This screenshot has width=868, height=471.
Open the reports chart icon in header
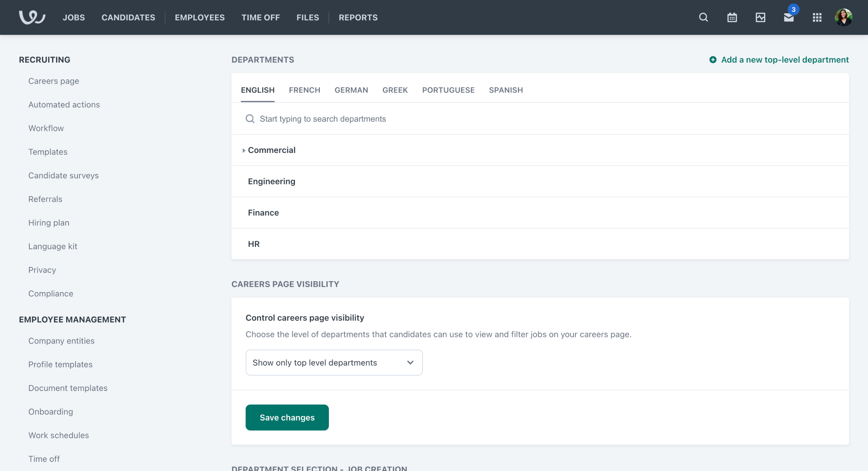pyautogui.click(x=760, y=17)
